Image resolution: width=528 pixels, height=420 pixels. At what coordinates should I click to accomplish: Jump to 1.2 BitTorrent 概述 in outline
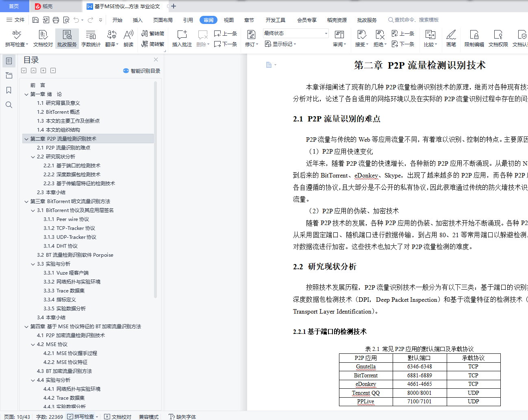(59, 112)
